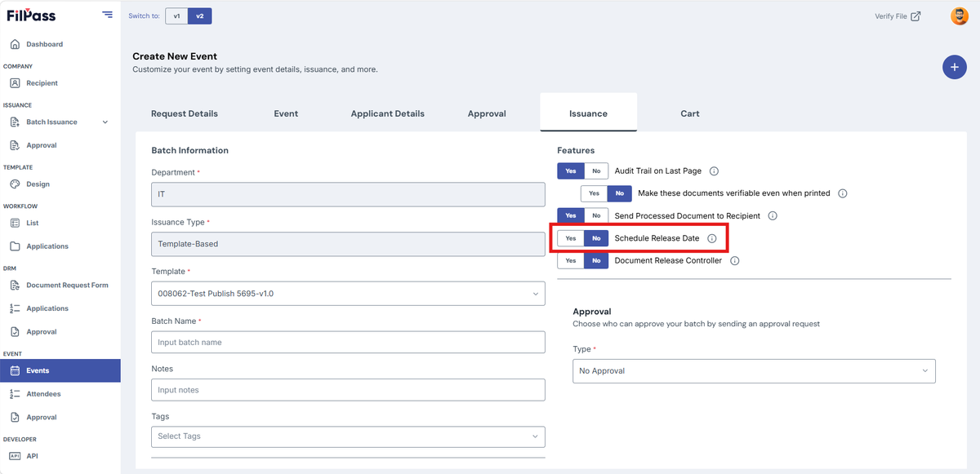The height and width of the screenshot is (474, 980).
Task: Open the API developer icon
Action: pyautogui.click(x=15, y=456)
